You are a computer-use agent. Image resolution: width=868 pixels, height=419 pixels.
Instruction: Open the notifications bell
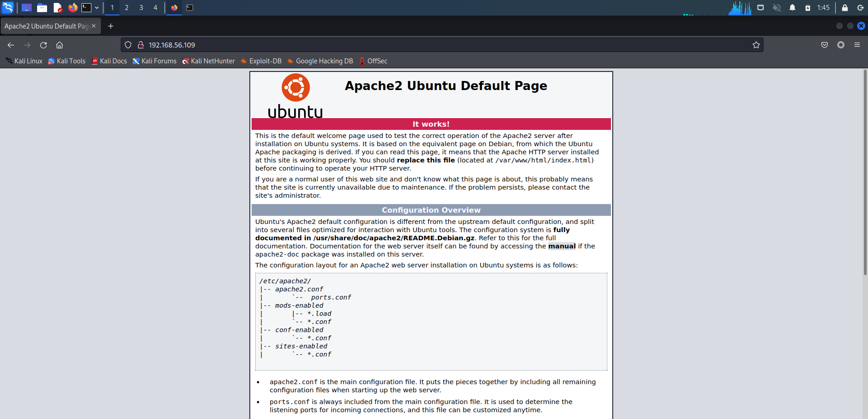(792, 8)
